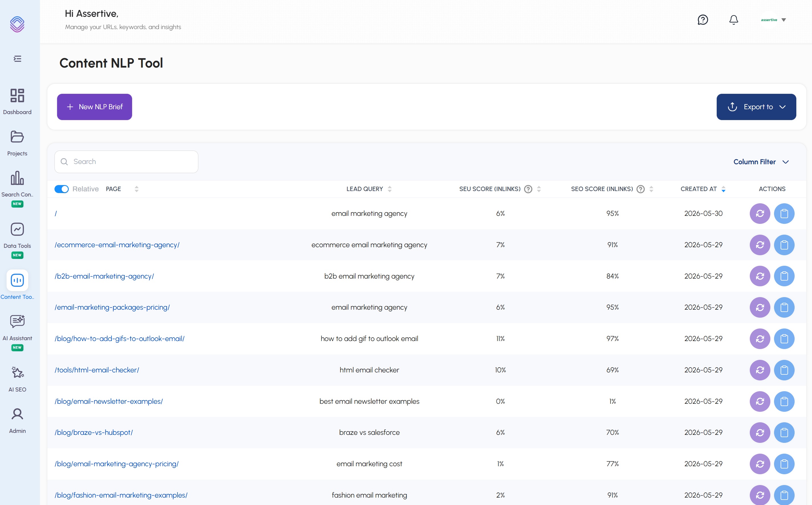Expand the Column Filter dropdown
This screenshot has width=812, height=505.
coord(761,162)
